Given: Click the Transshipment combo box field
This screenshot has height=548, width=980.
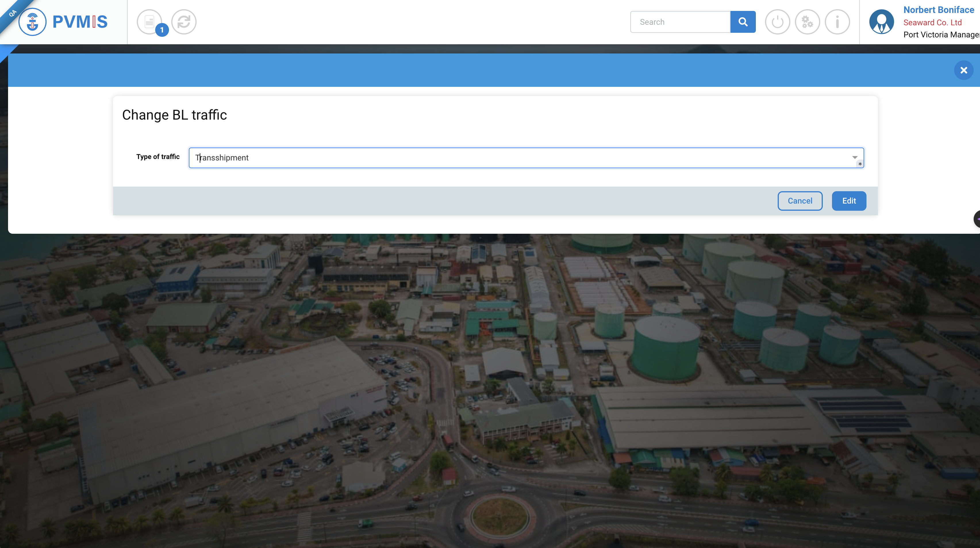Looking at the screenshot, I should (517, 158).
